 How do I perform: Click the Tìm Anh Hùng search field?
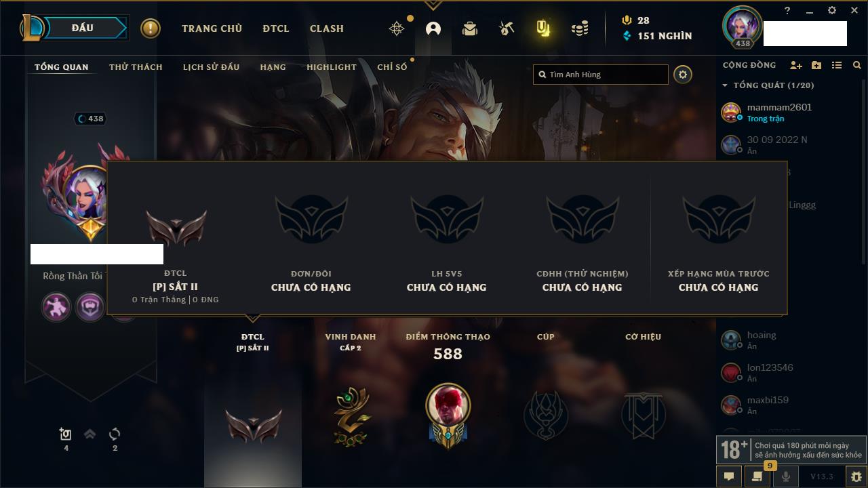(601, 75)
